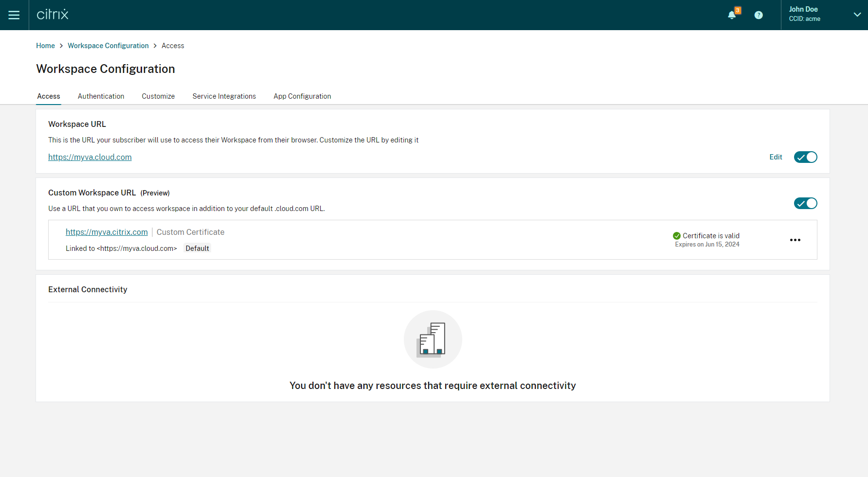Open the help question mark icon
The image size is (868, 477).
pos(759,15)
